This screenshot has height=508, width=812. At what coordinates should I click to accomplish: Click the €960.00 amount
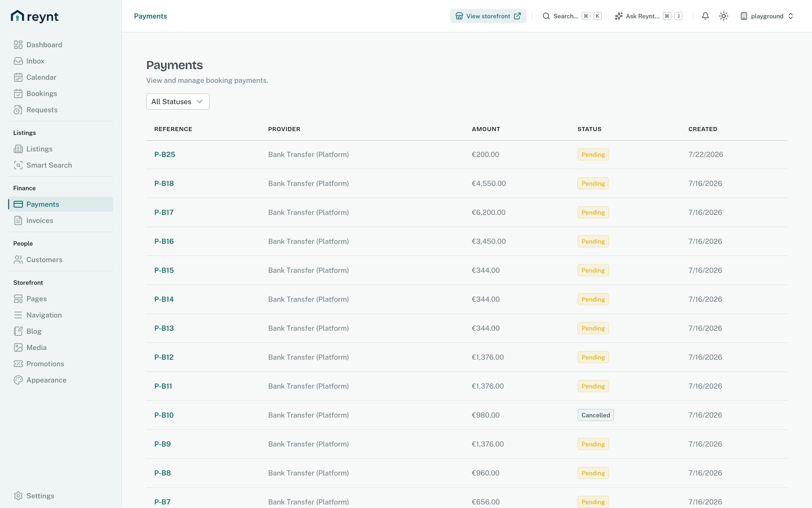[x=485, y=473]
